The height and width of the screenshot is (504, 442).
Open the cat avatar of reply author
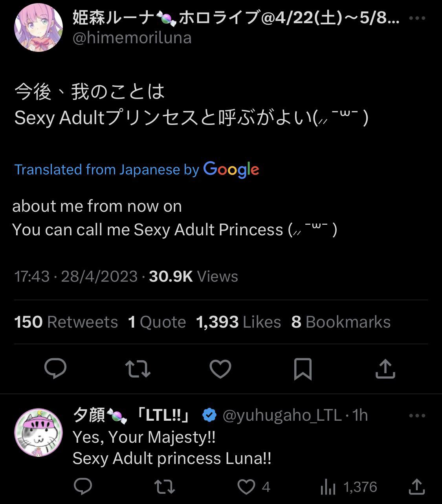(x=38, y=433)
